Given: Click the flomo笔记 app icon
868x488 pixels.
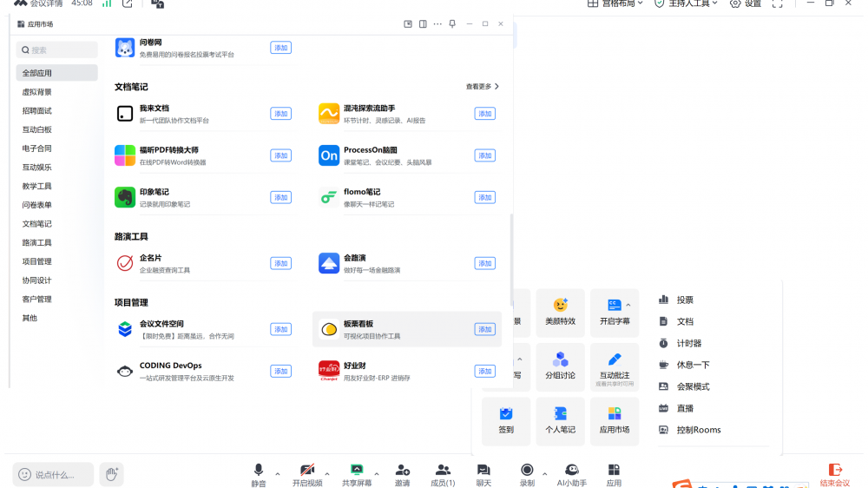Looking at the screenshot, I should 329,197.
